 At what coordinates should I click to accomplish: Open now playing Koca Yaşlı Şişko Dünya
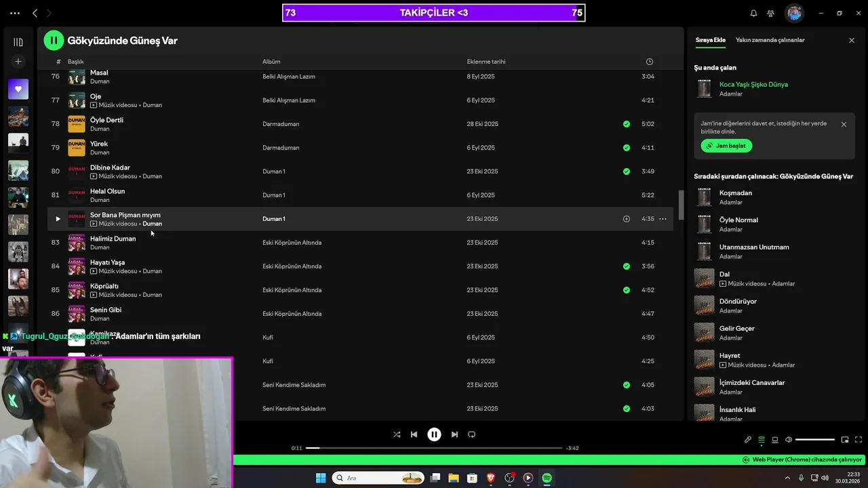click(753, 85)
